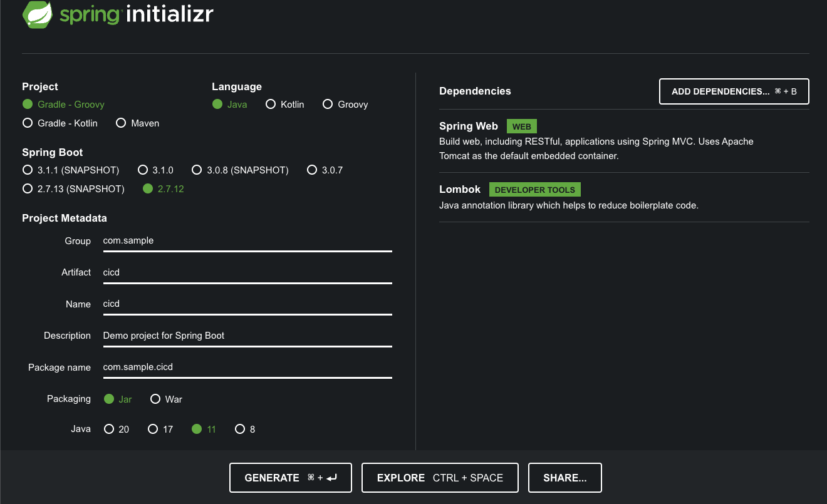Viewport: 827px width, 504px height.
Task: Edit the Package name field
Action: point(247,368)
